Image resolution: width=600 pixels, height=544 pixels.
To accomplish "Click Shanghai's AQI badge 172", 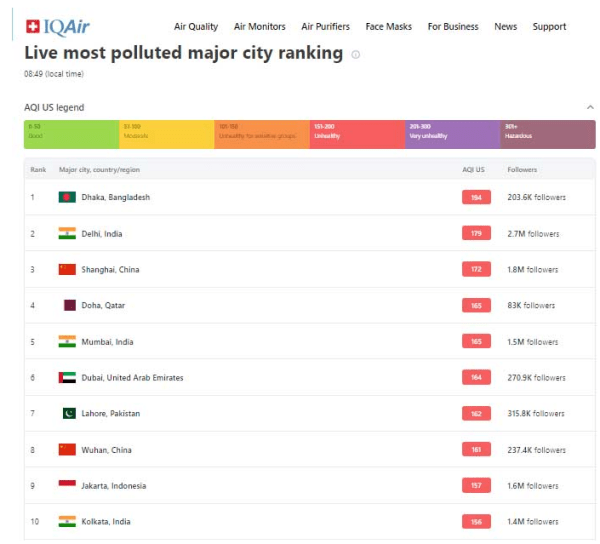I will click(x=476, y=269).
